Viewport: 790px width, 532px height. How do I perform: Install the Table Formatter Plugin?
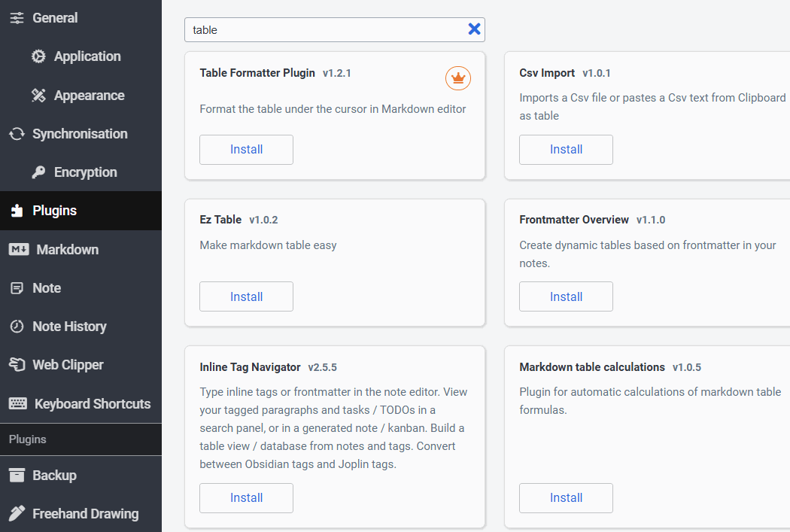[x=246, y=150]
